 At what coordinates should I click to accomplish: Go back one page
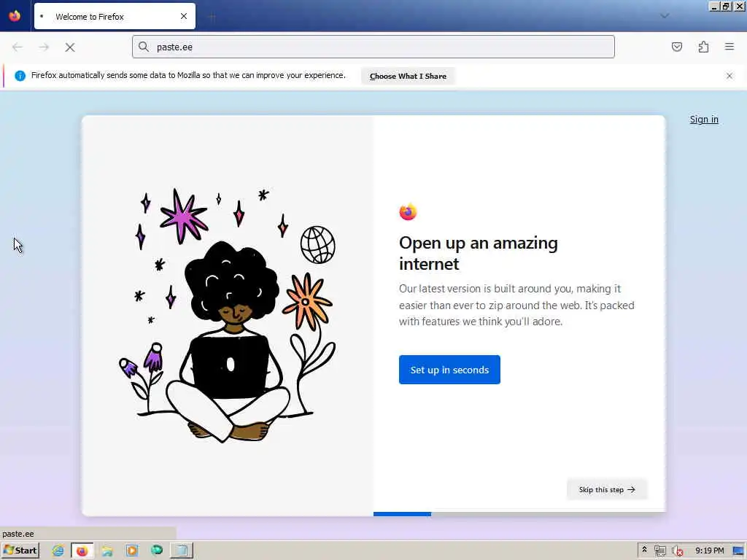tap(18, 47)
